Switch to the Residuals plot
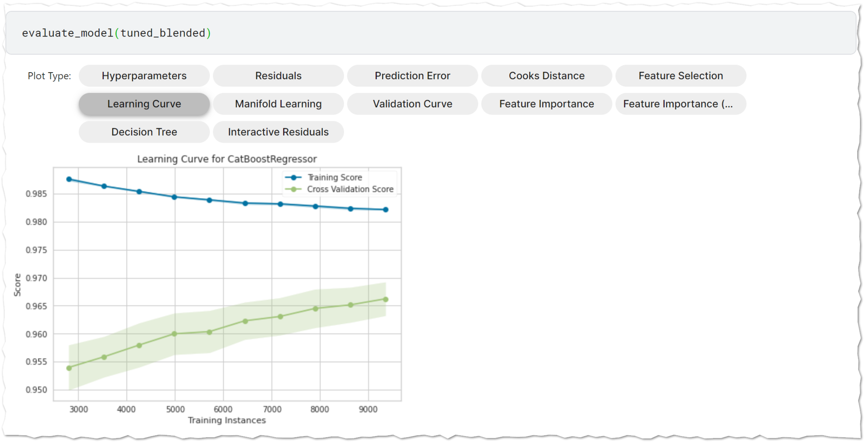 pos(278,76)
